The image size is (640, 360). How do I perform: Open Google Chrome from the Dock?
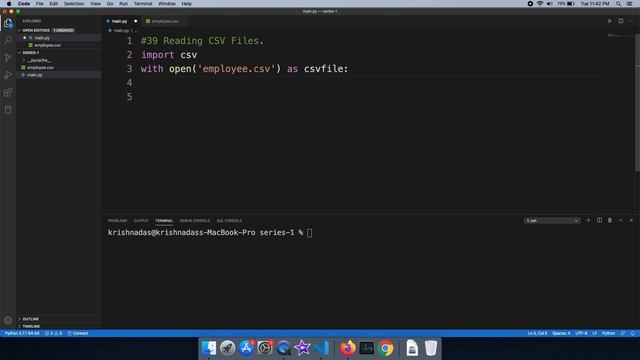coord(385,348)
